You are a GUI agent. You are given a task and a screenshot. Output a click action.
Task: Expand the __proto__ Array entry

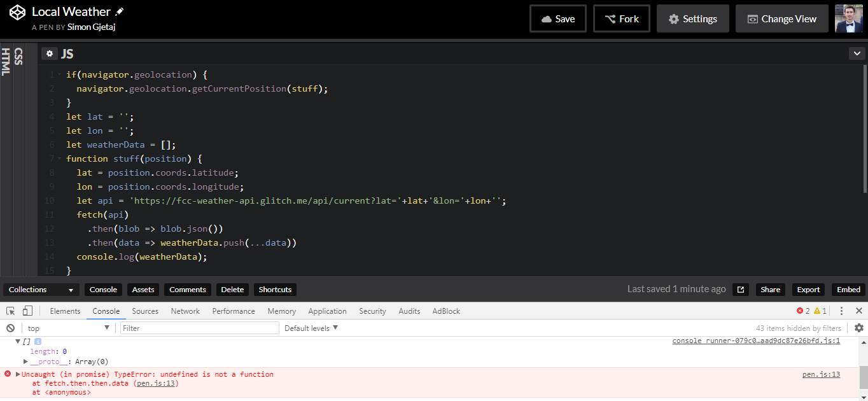(x=25, y=362)
